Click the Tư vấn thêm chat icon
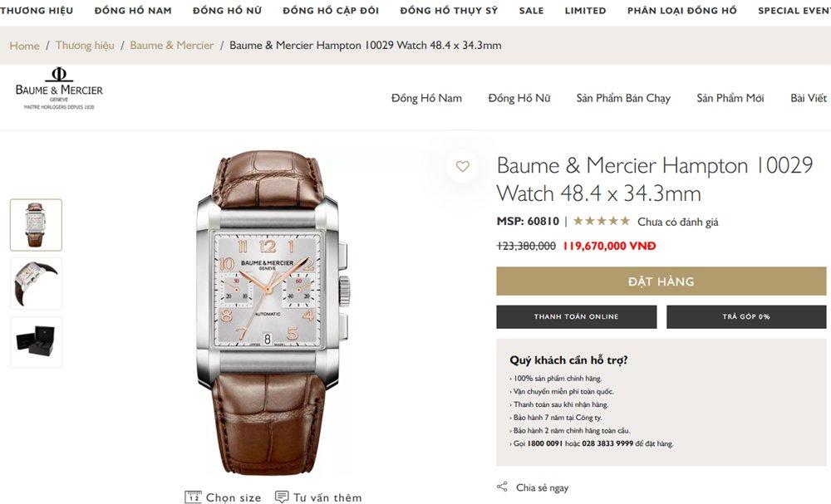831x504 pixels. 282,497
